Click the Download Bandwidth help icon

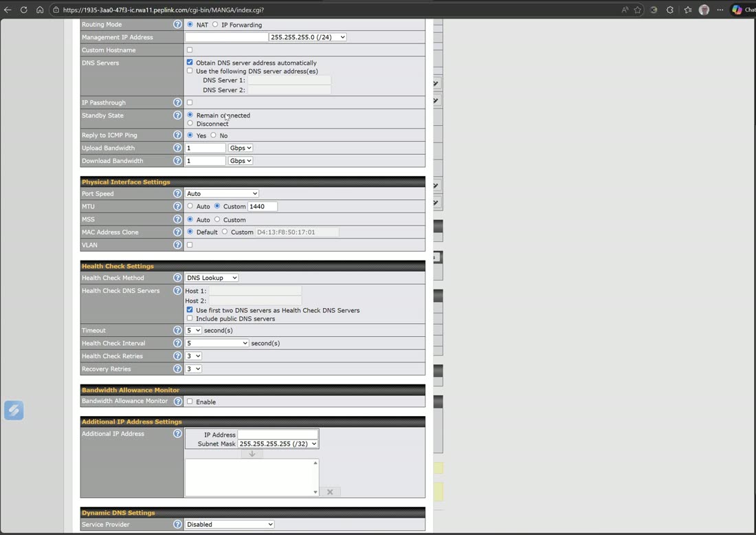point(177,161)
